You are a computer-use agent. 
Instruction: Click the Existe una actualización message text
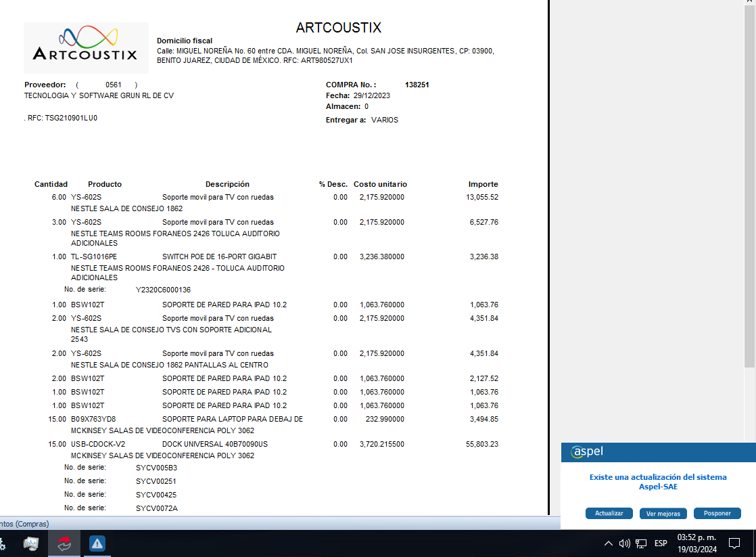pos(658,482)
